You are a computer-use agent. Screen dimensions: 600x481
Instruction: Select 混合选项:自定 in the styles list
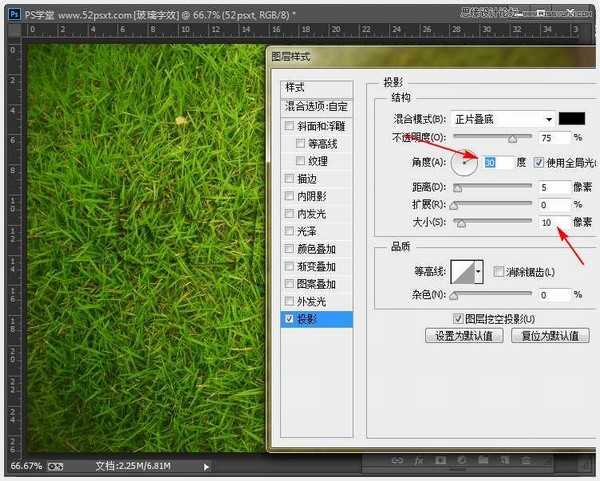point(316,105)
